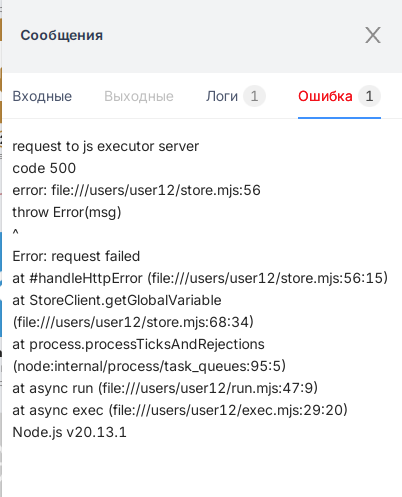Select the red Ошибка tab
The height and width of the screenshot is (497, 402).
[325, 96]
